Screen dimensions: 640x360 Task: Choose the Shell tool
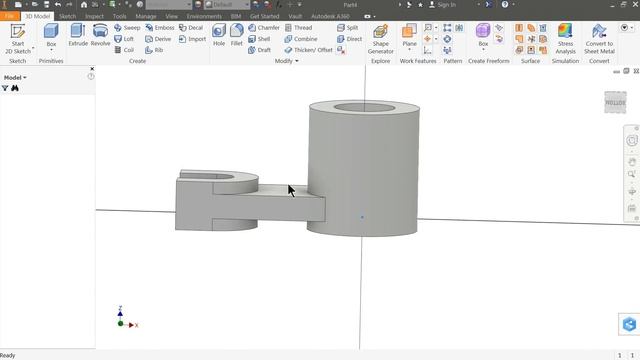coord(259,39)
